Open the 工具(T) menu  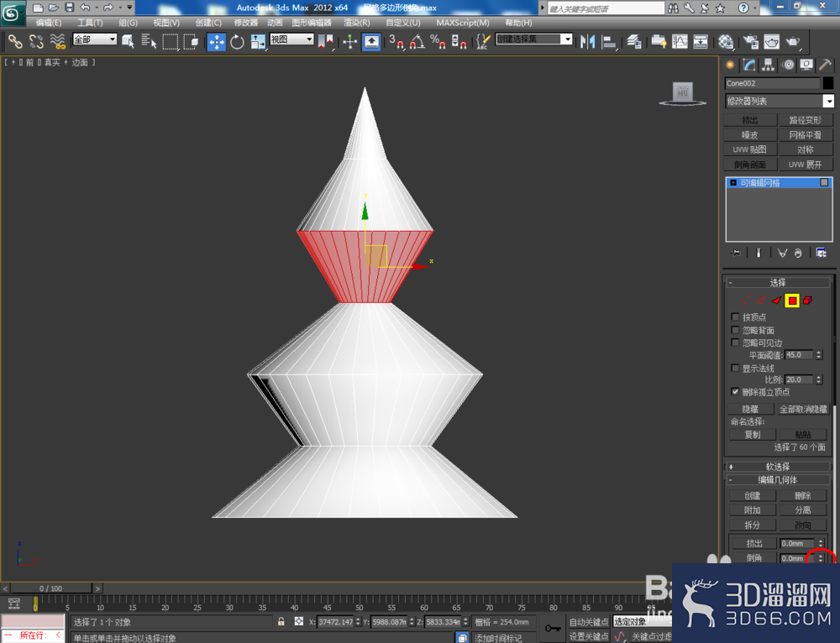click(x=90, y=23)
